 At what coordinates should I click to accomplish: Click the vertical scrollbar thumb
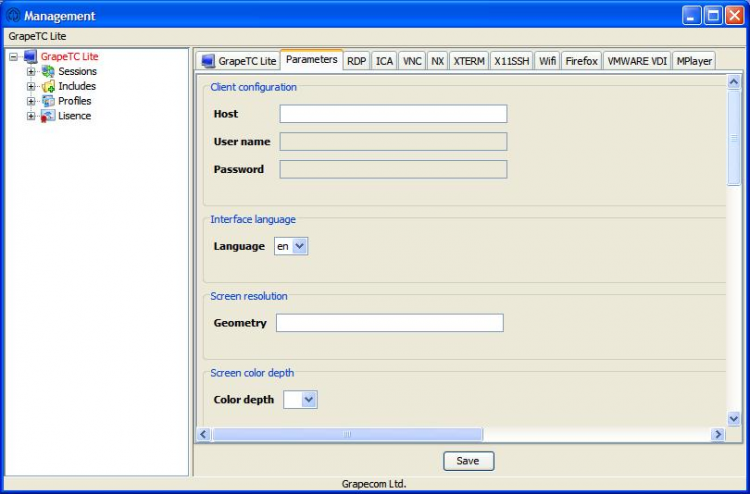coord(734,138)
